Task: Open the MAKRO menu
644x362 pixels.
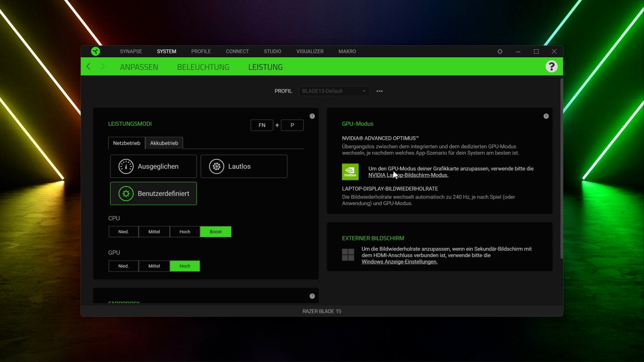Action: 347,51
